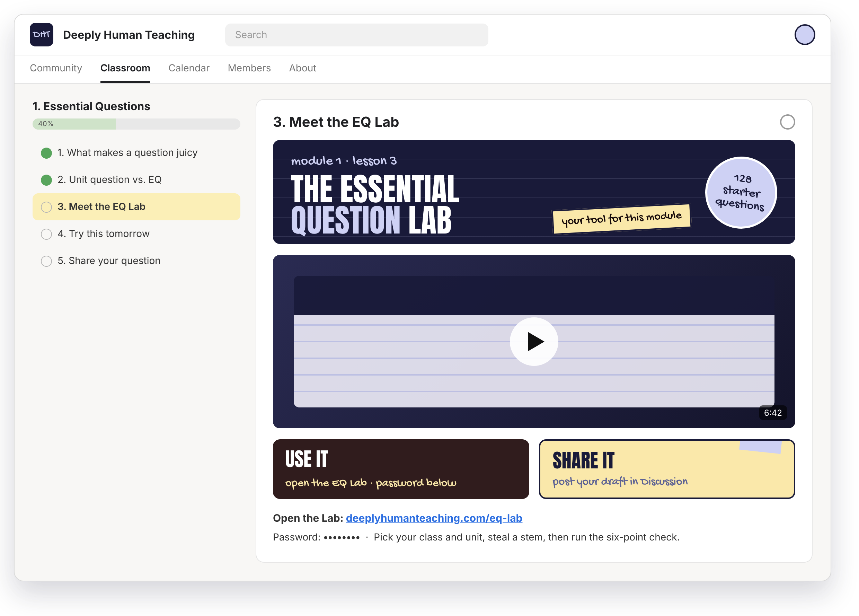Toggle completion circle for 'Share your question'
Screen dimensions: 859x616
click(x=46, y=261)
